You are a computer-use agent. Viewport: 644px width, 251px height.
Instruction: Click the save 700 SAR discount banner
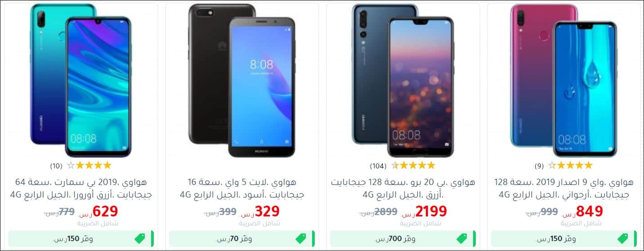[402, 238]
